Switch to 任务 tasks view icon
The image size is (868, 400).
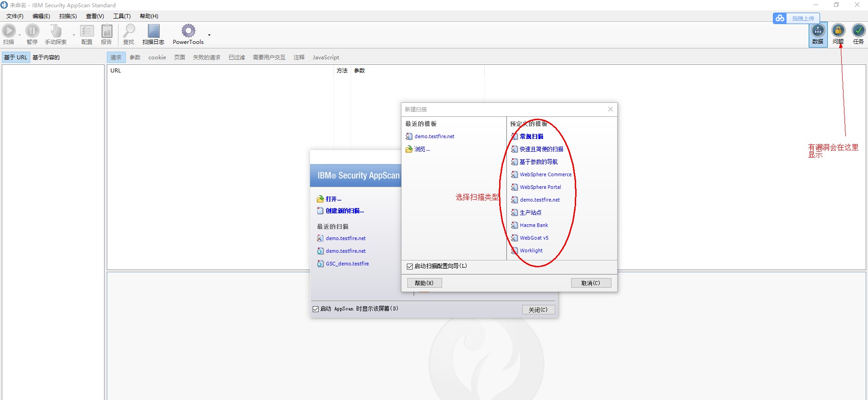tap(858, 34)
